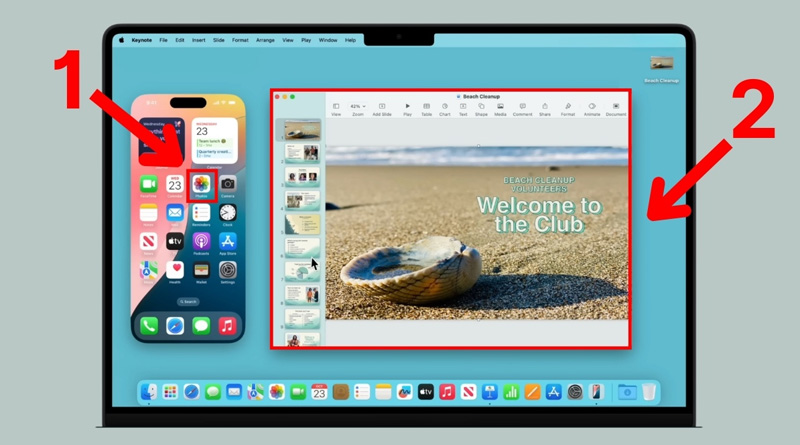The image size is (800, 445).
Task: Open the Insert menu
Action: coord(198,40)
